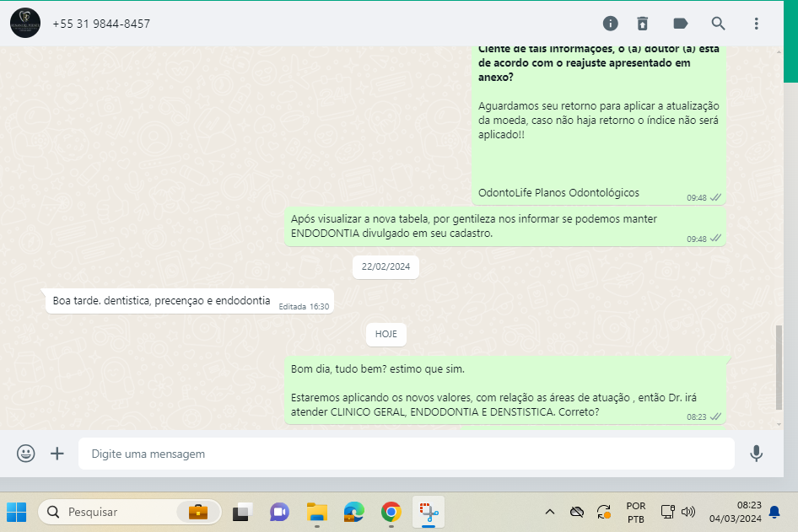Click the trash delete chat icon

pyautogui.click(x=643, y=24)
